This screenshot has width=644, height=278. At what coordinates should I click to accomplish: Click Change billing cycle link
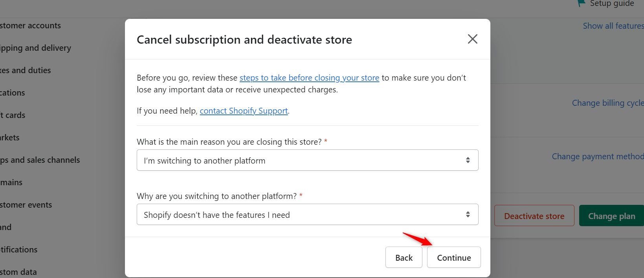click(608, 103)
